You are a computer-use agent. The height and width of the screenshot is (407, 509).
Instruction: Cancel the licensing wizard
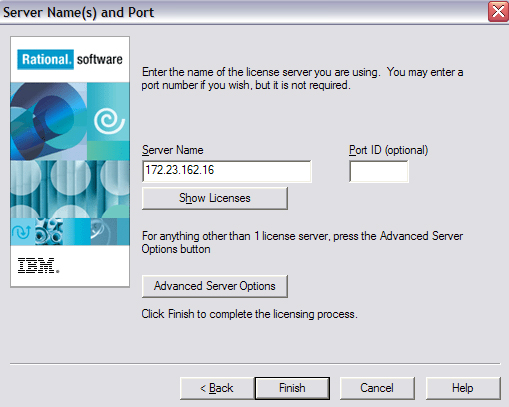coord(377,388)
